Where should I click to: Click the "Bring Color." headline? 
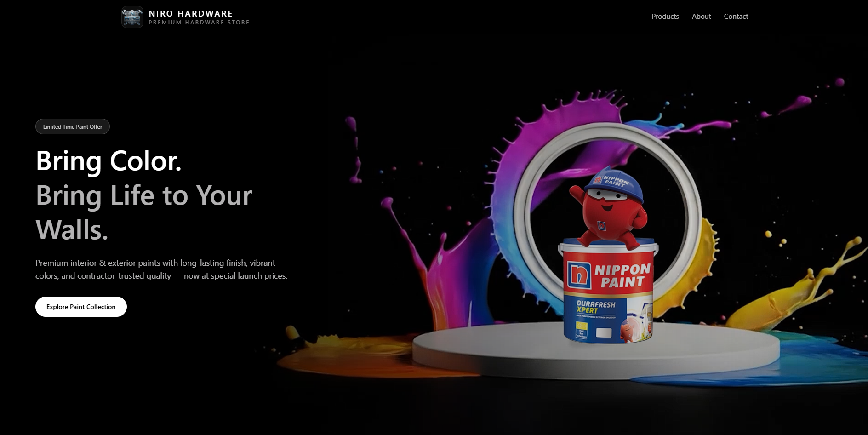tap(108, 161)
